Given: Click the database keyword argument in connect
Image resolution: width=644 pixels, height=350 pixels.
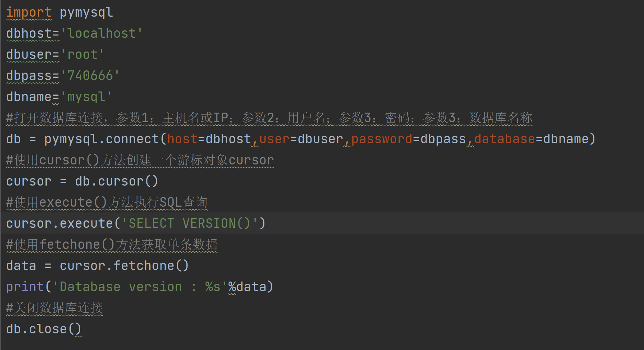Looking at the screenshot, I should pos(504,139).
